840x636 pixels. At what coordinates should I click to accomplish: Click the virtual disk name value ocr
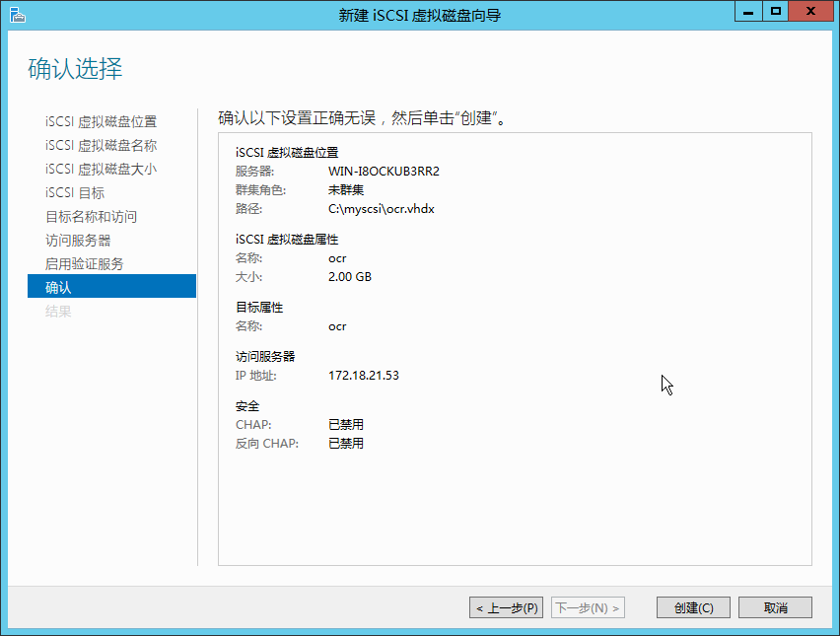pyautogui.click(x=337, y=258)
